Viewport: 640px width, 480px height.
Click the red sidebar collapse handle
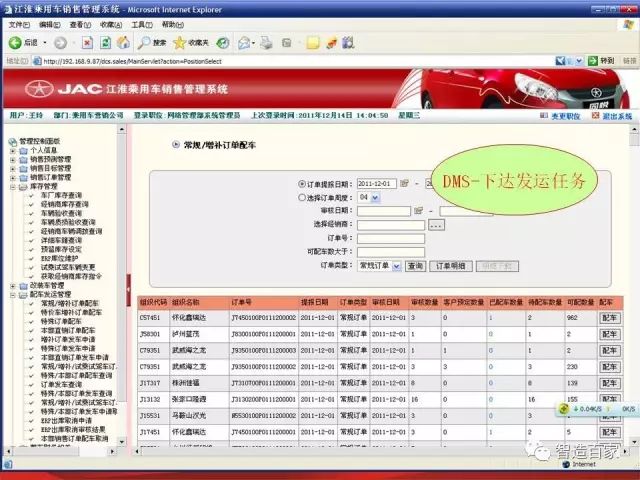[129, 290]
